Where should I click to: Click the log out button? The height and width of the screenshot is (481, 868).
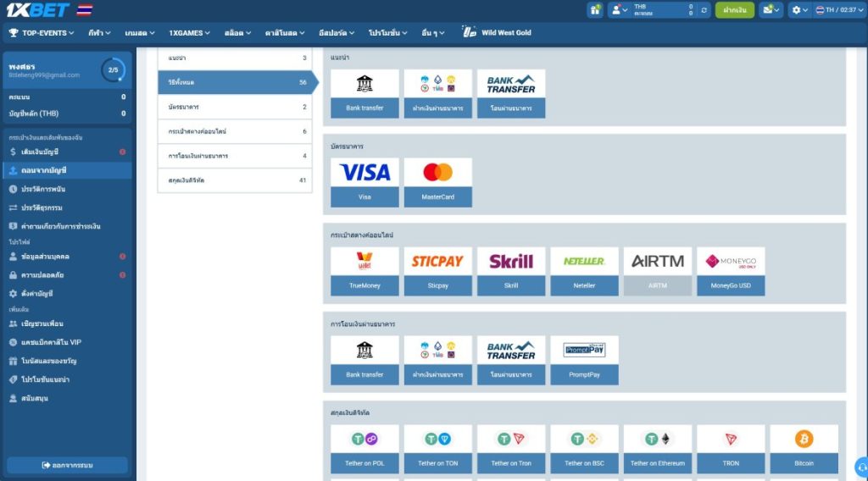[67, 465]
